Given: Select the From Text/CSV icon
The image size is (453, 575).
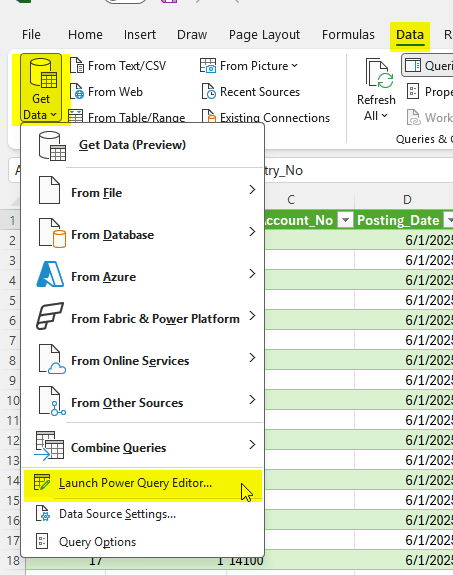Looking at the screenshot, I should pos(77,65).
